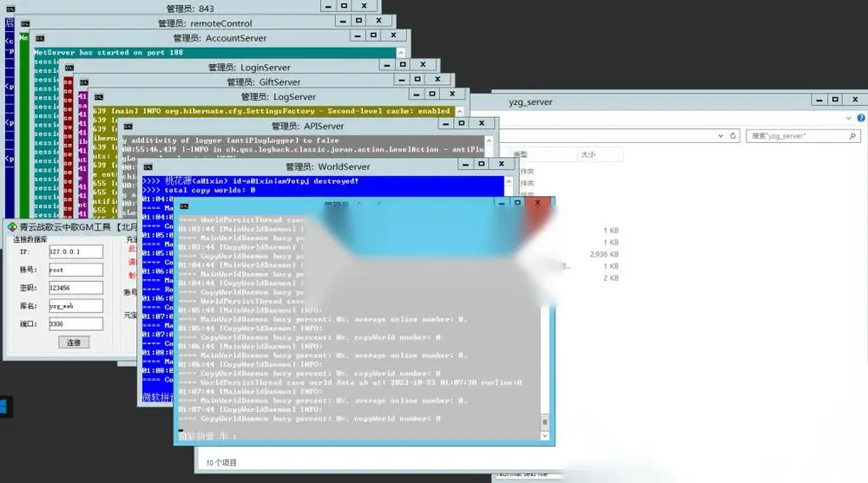Click the scroll-up arrow in the APIServer console

pyautogui.click(x=488, y=140)
